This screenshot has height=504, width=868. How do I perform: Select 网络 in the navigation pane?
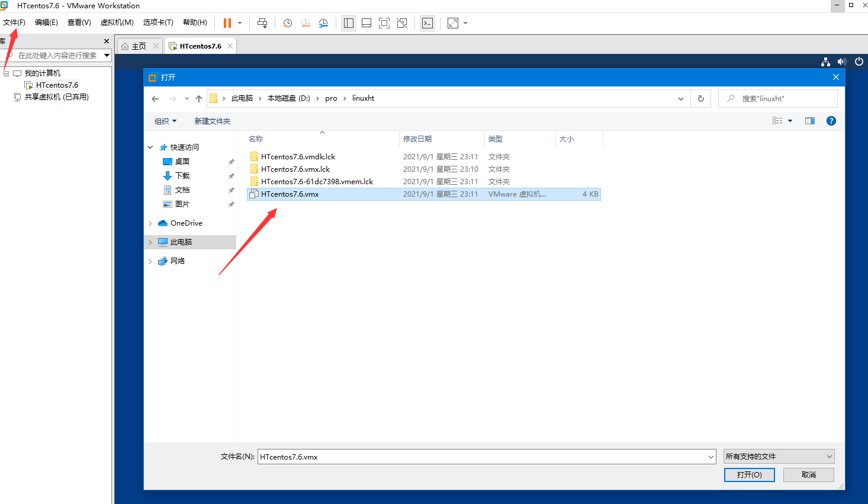[x=177, y=261]
